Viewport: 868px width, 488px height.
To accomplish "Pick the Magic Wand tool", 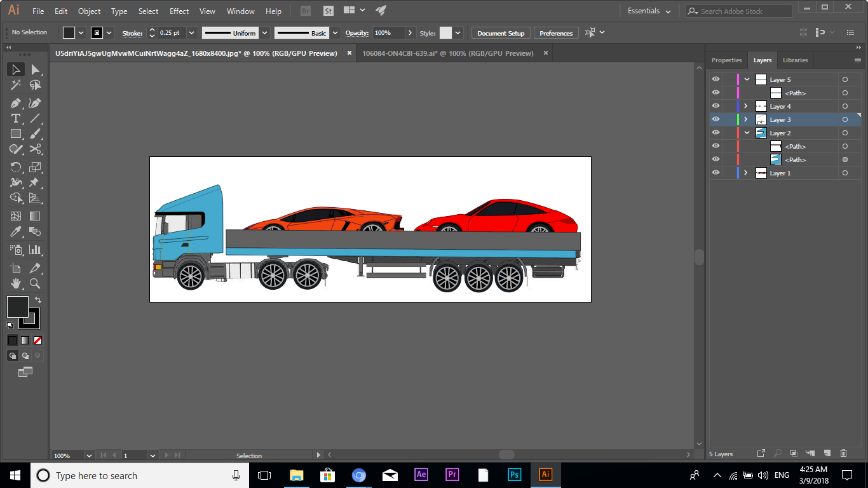I will coord(16,86).
